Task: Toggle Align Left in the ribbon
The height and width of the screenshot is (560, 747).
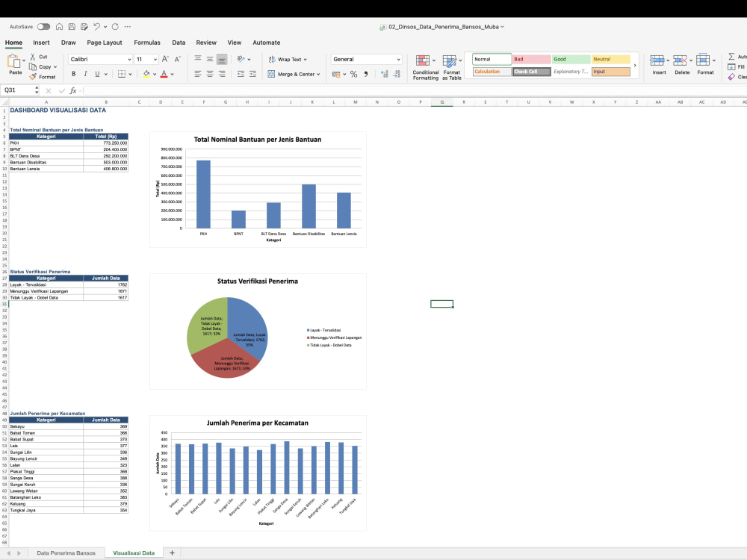Action: tap(198, 74)
